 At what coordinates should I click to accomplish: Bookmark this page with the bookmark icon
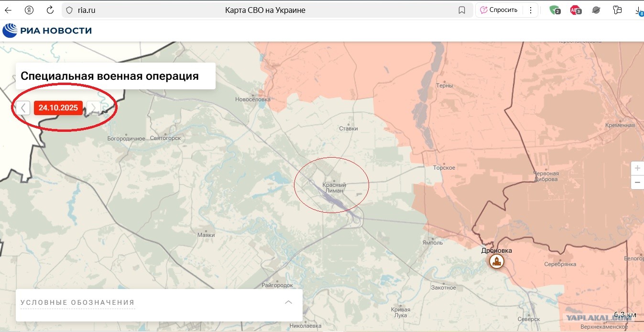[462, 10]
